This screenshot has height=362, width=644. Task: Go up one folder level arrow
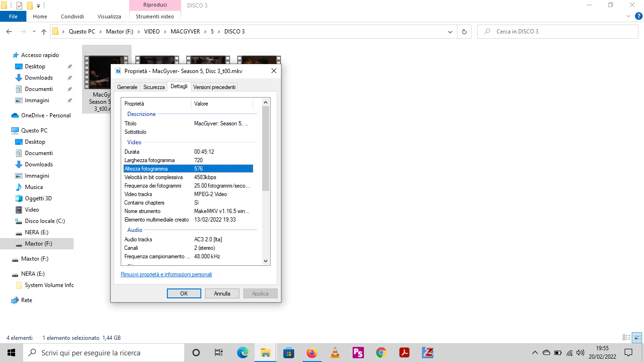[44, 32]
